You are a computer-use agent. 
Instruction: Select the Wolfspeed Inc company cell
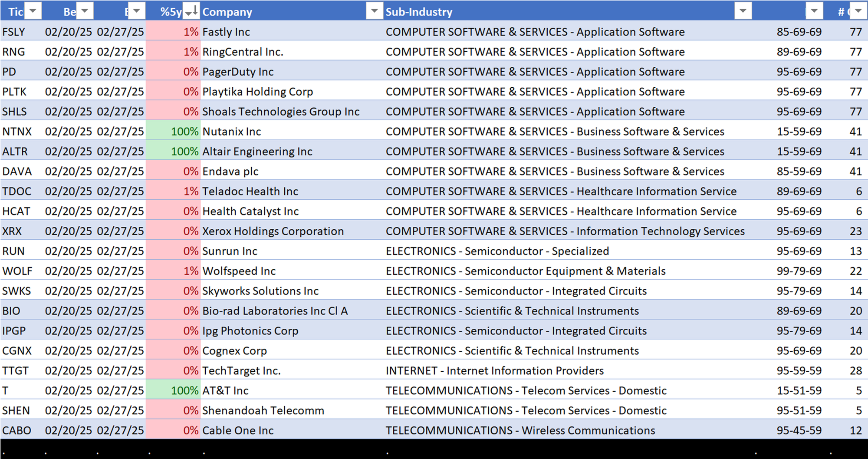click(x=292, y=271)
